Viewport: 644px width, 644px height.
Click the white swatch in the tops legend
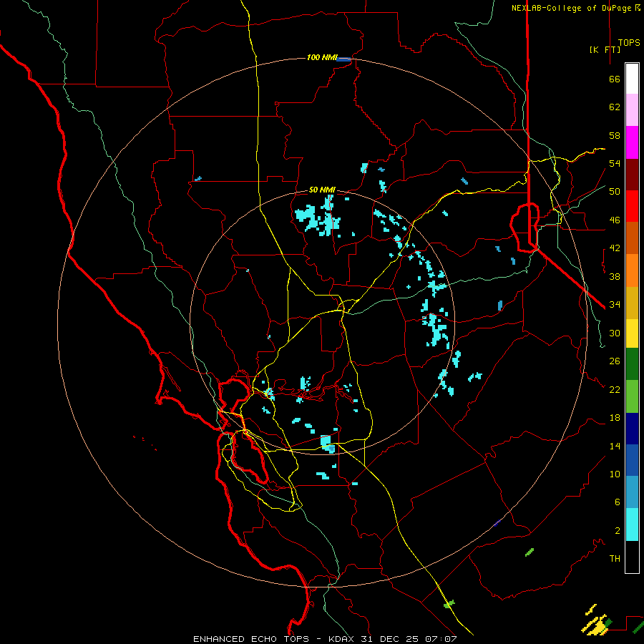pos(632,79)
